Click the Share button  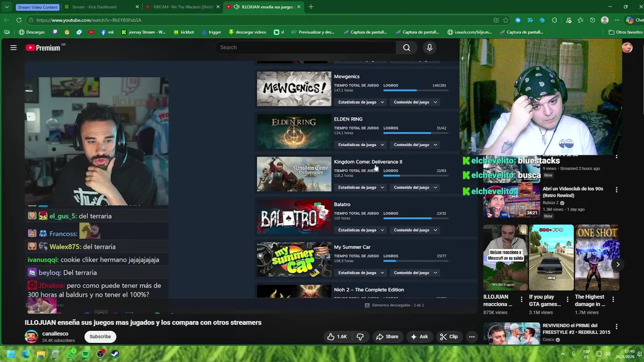tap(387, 337)
